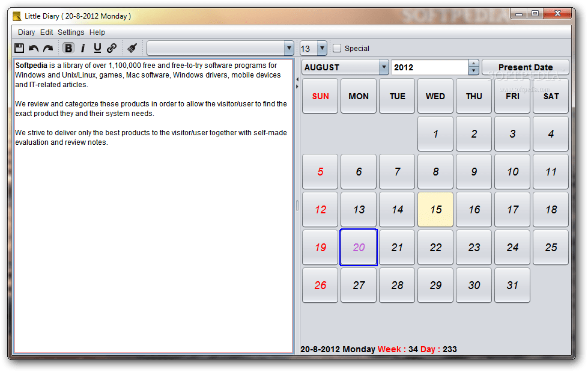
Task: Pick day 8 on calendar
Action: (x=435, y=171)
